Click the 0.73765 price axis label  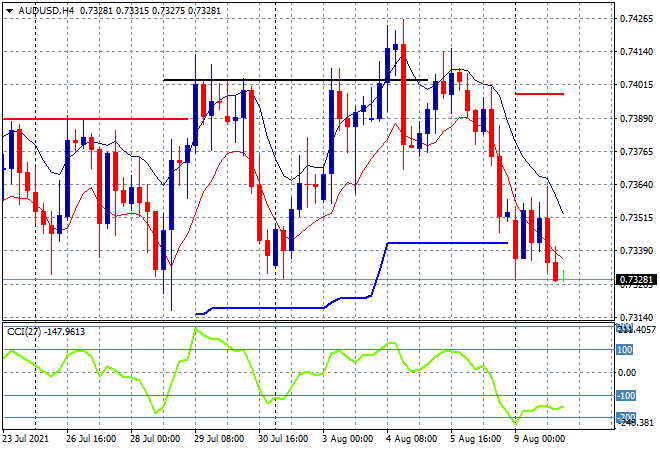point(636,152)
